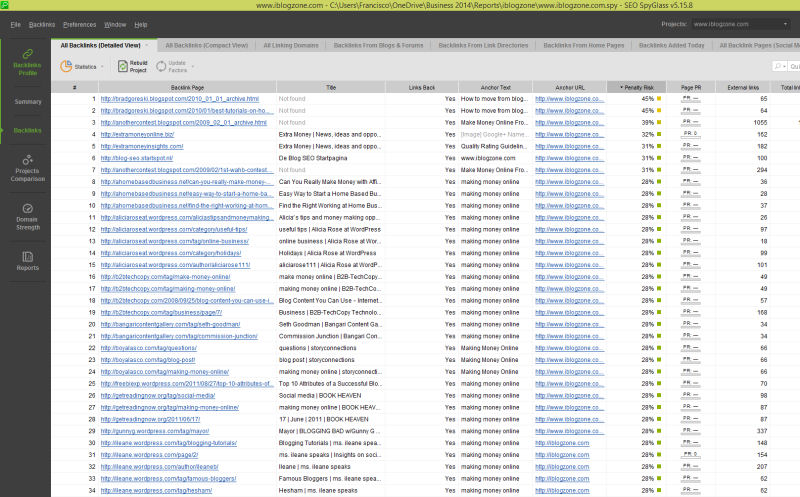Open the Preferences menu

pos(80,24)
